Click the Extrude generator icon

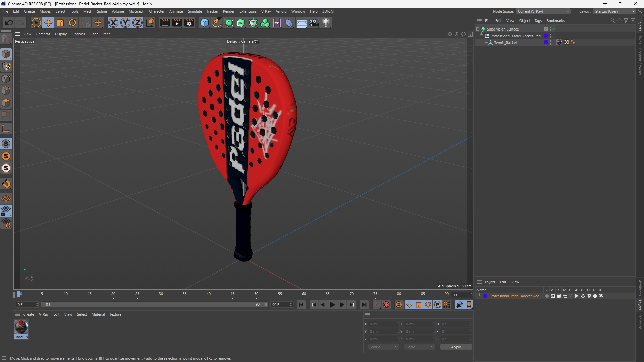click(x=241, y=23)
